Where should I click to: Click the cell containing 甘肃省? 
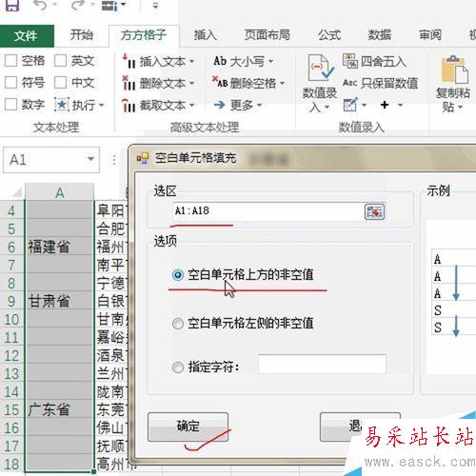pyautogui.click(x=60, y=301)
